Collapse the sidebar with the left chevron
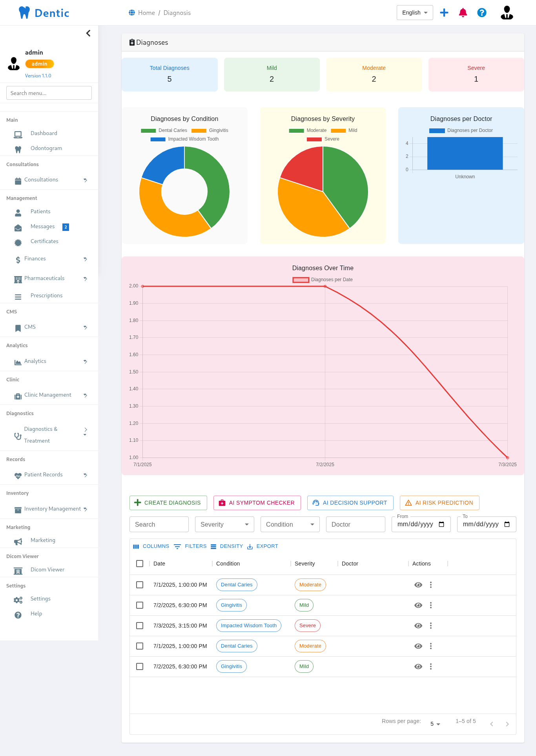 click(x=88, y=33)
